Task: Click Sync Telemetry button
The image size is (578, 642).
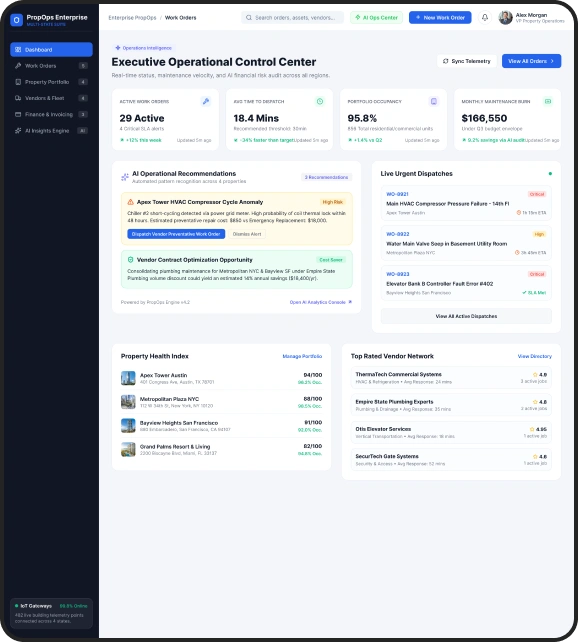Action: pos(467,61)
